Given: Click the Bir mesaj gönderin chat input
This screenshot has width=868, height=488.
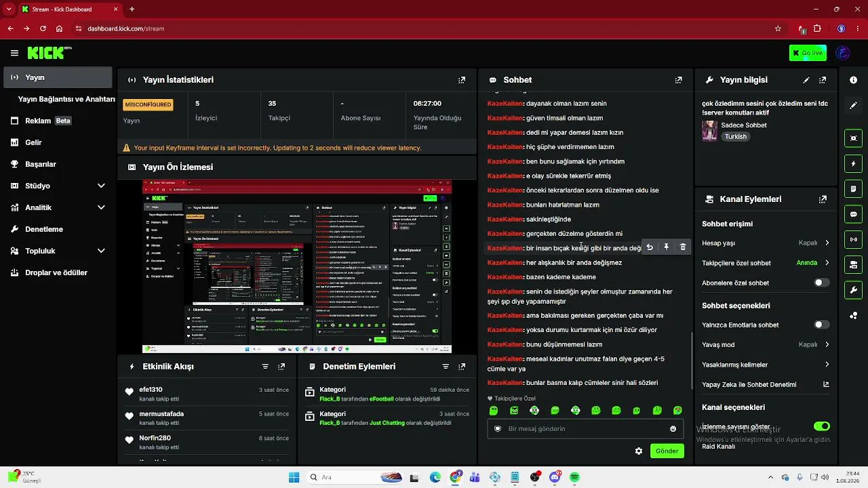Looking at the screenshot, I should (x=585, y=429).
